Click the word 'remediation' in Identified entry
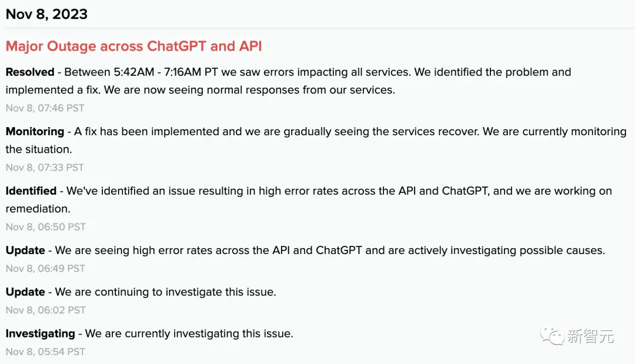The height and width of the screenshot is (364, 635). pos(38,209)
